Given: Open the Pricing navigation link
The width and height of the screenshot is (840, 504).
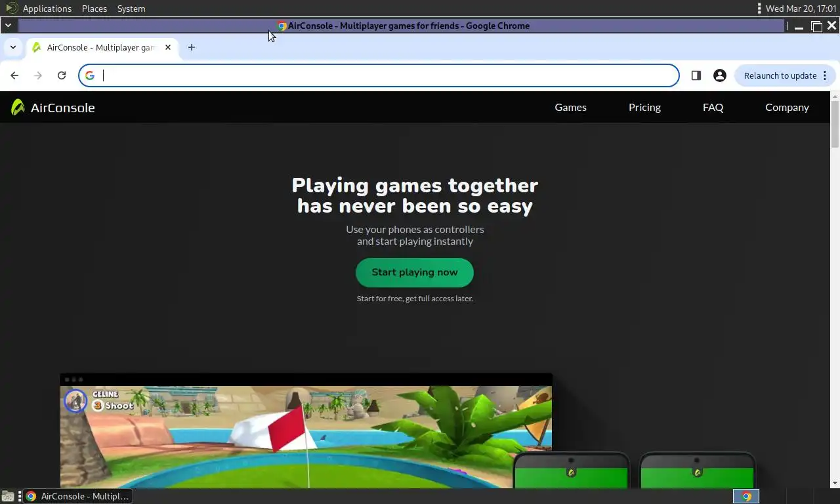Looking at the screenshot, I should tap(644, 108).
